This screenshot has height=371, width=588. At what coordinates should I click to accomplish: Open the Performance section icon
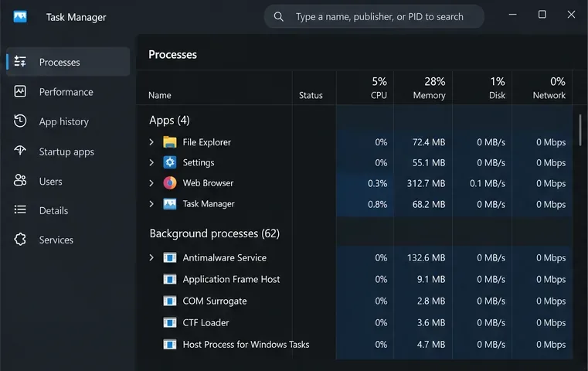point(20,91)
